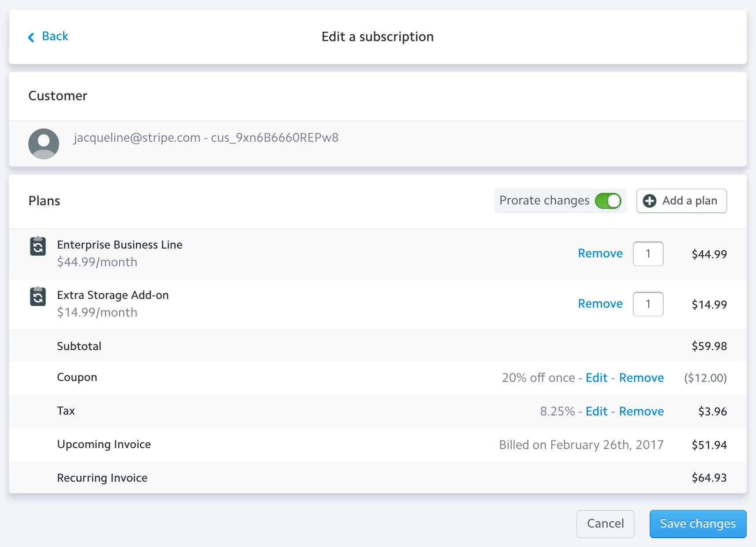Click the plus icon on Add a plan
756x547 pixels.
(x=649, y=201)
